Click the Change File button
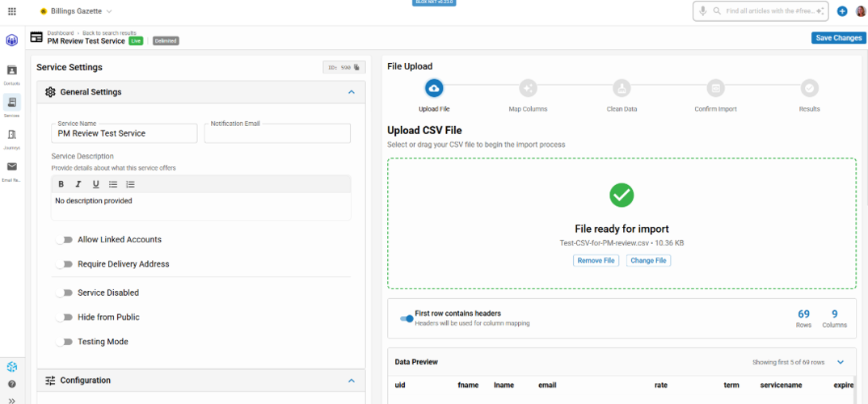This screenshot has width=868, height=404. (649, 261)
